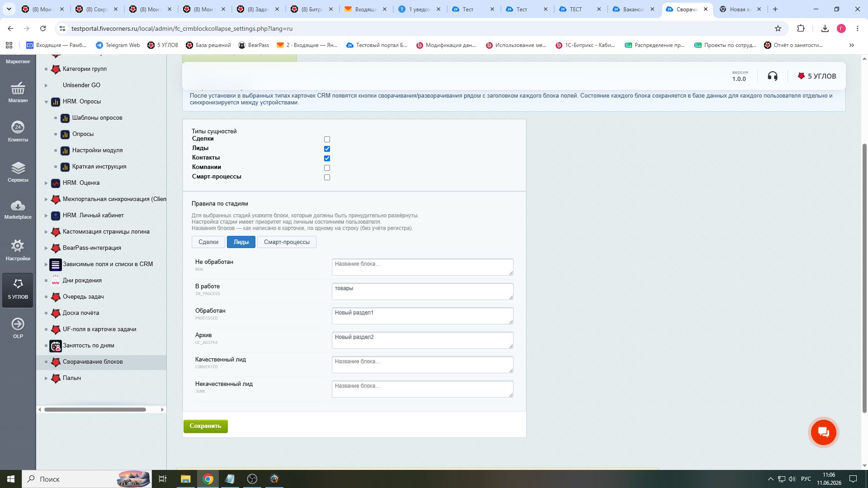
Task: Click the sidebar horizontal scrollbar
Action: click(95, 409)
